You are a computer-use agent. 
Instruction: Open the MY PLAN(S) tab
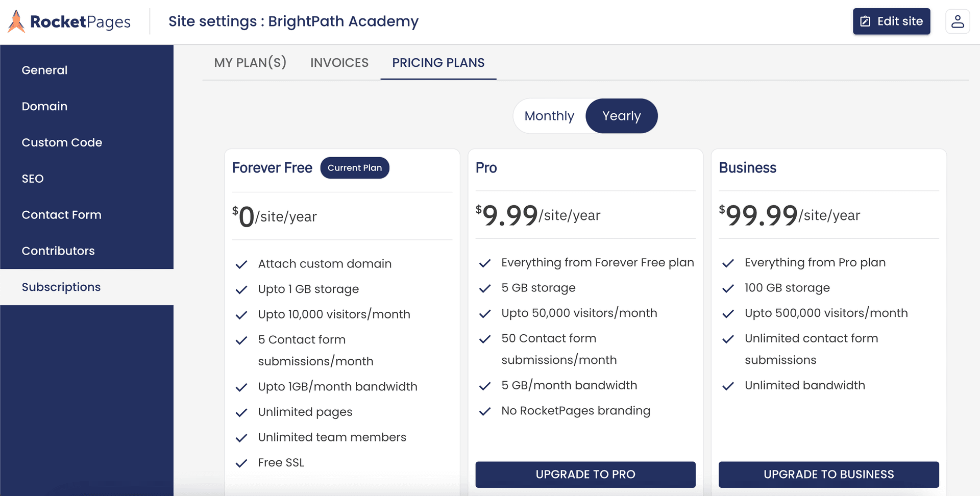click(x=250, y=63)
